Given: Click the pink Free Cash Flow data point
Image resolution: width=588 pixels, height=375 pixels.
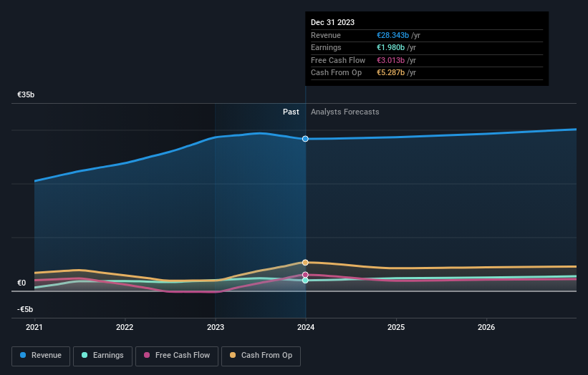Looking at the screenshot, I should tap(305, 275).
